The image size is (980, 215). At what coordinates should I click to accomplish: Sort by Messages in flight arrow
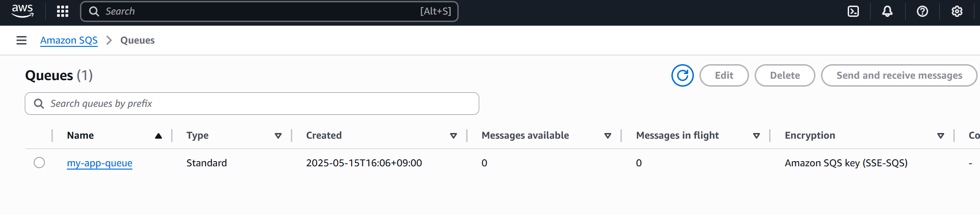757,136
